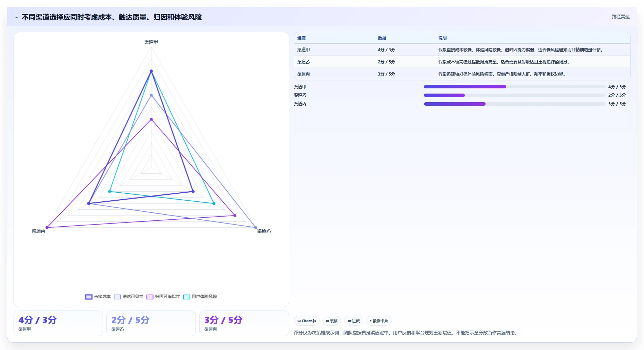The image size is (644, 350).
Task: Click the purple 归因可追踪性 point on the 渠道乙 axis
Action: point(235,216)
